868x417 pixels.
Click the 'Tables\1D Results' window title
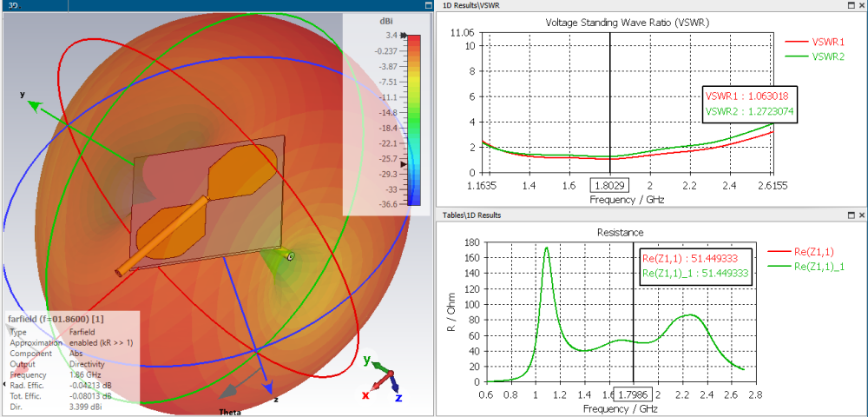click(471, 215)
